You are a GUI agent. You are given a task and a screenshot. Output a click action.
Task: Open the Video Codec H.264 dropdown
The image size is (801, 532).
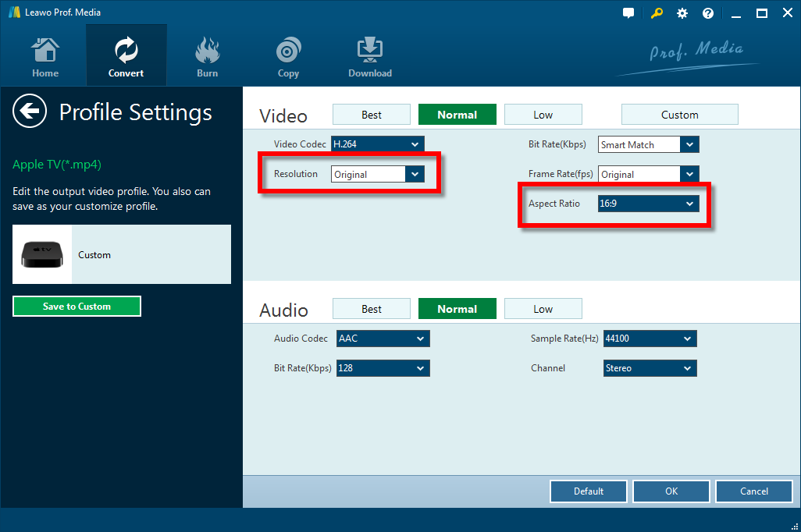click(378, 144)
